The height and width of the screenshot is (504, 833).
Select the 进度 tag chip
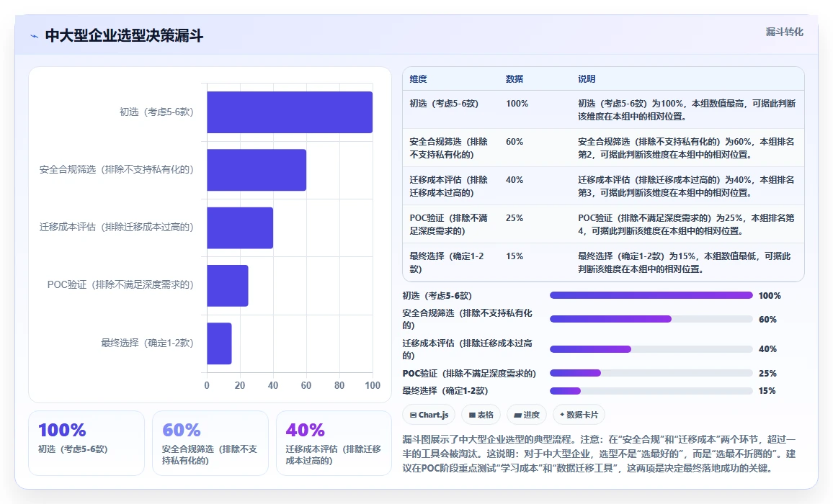[x=527, y=415]
